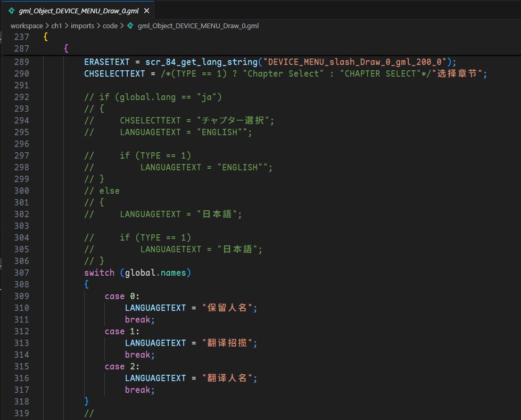Image resolution: width=521 pixels, height=420 pixels.
Task: Click commented LANGUAGETEXT on line 295
Action: point(150,132)
